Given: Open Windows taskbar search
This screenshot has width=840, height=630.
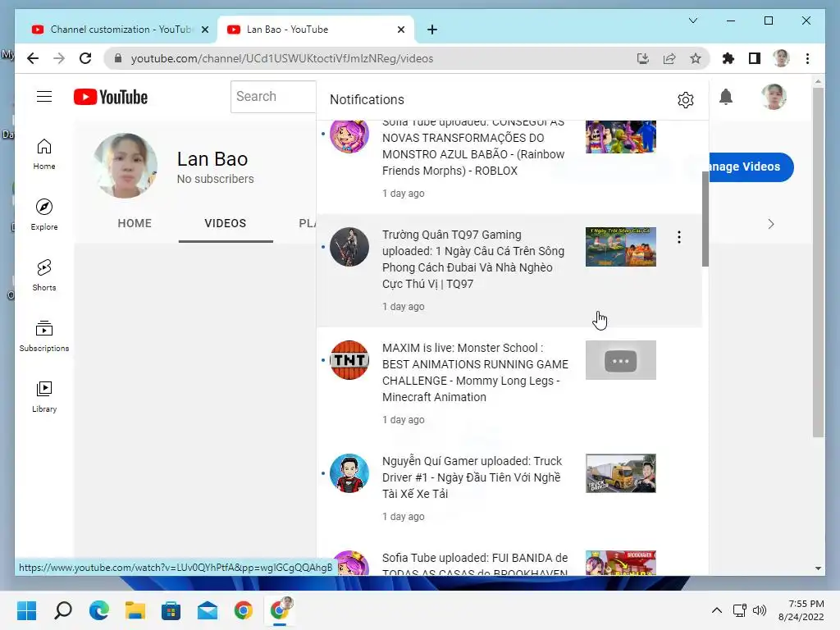Looking at the screenshot, I should pyautogui.click(x=62, y=610).
